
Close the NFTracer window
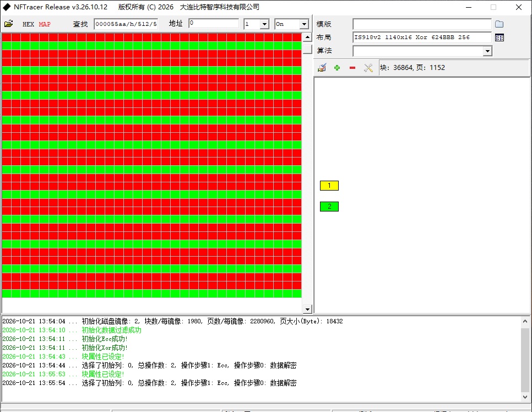518,7
